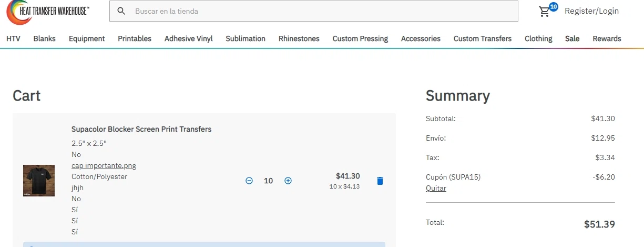
Task: Click the 2.5" x 2.5" size text
Action: click(89, 143)
